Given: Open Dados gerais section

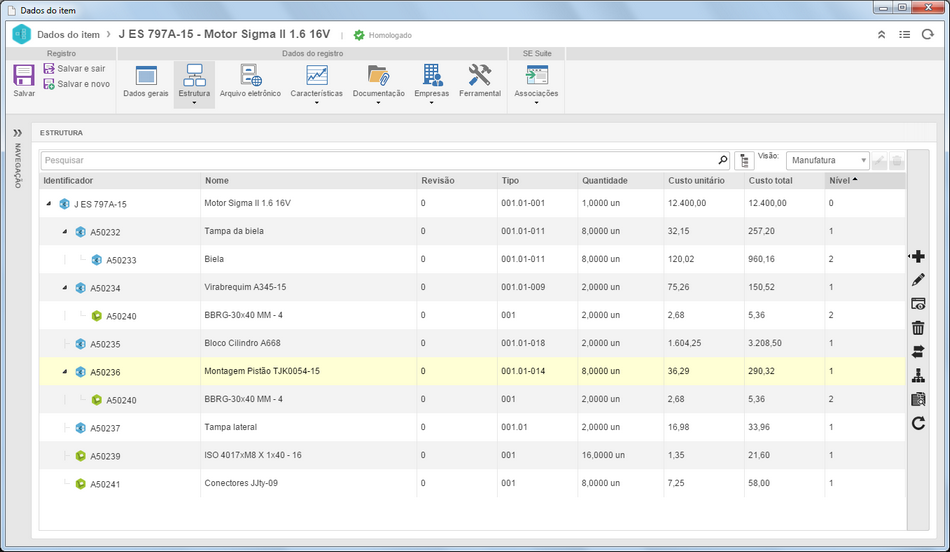Looking at the screenshot, I should pyautogui.click(x=146, y=82).
